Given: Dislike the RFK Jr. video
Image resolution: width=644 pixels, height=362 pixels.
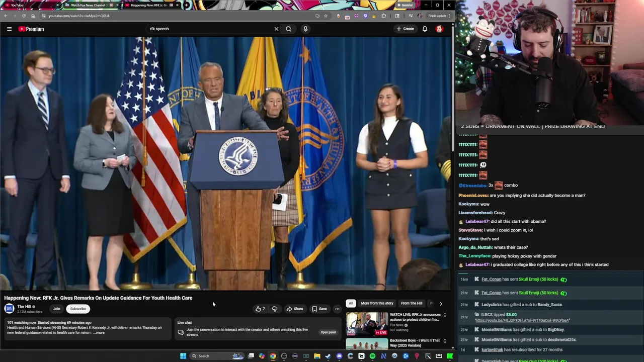Looking at the screenshot, I should [x=275, y=309].
